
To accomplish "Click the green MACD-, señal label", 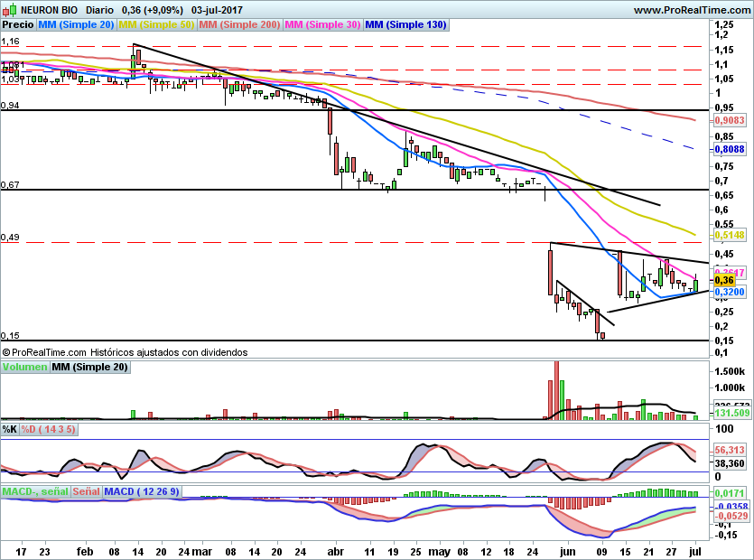I will click(33, 491).
